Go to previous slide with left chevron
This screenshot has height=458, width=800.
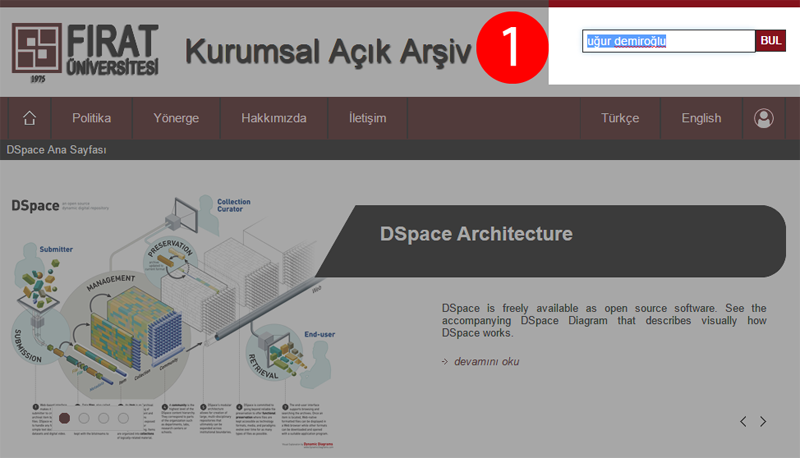(743, 421)
